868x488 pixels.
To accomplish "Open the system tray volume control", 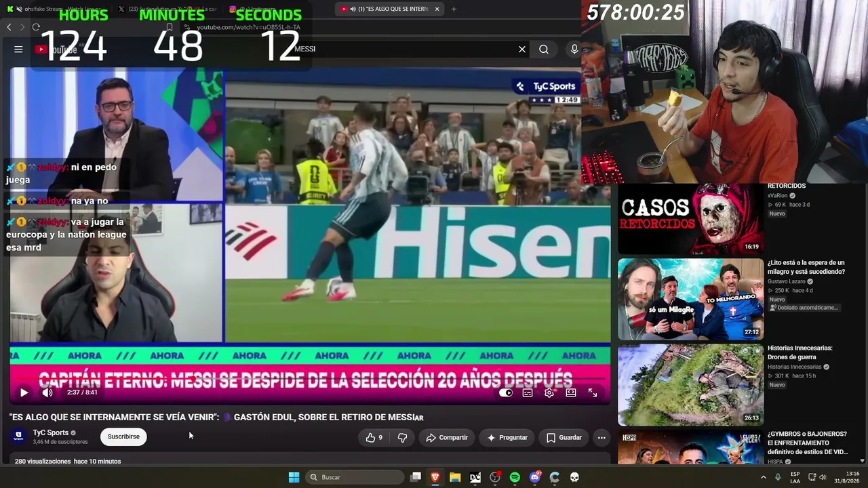I will tap(823, 477).
